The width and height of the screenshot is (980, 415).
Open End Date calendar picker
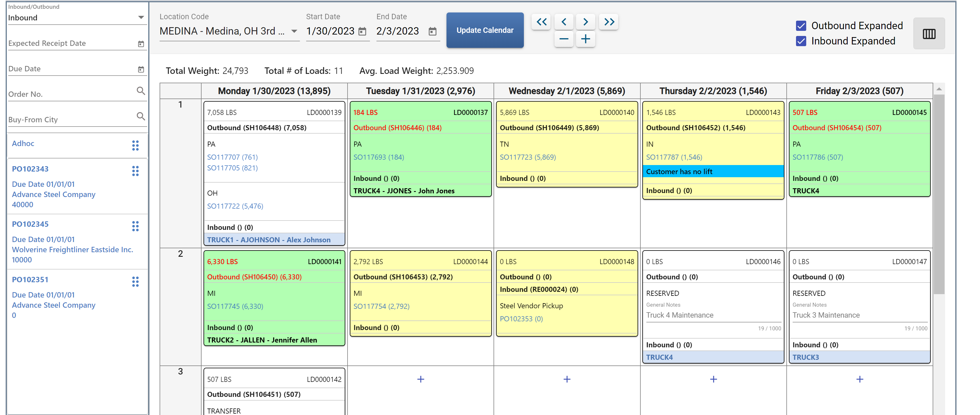pyautogui.click(x=432, y=31)
